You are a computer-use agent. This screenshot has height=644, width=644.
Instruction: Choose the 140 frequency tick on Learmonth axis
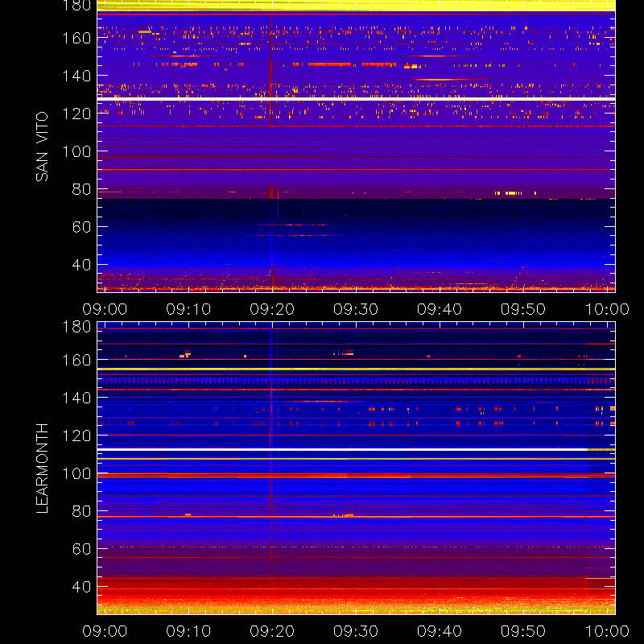coord(76,398)
